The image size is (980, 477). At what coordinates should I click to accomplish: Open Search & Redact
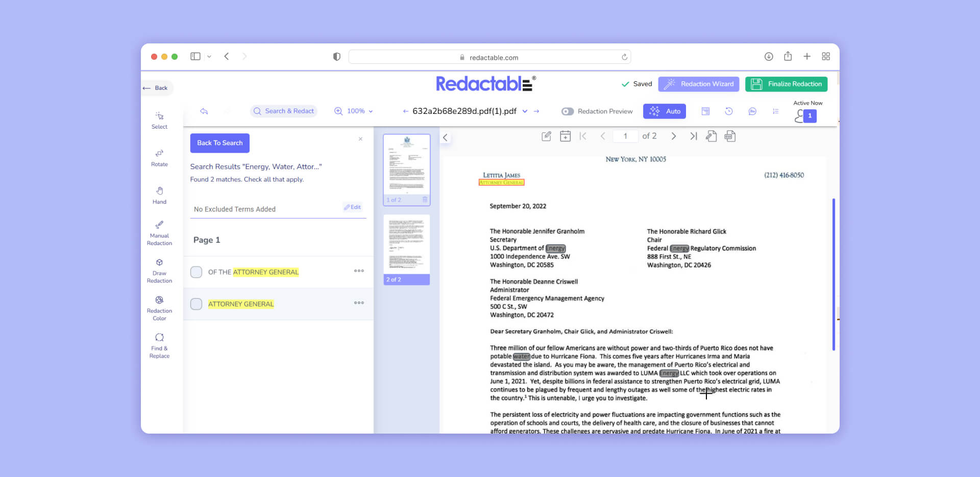[284, 111]
